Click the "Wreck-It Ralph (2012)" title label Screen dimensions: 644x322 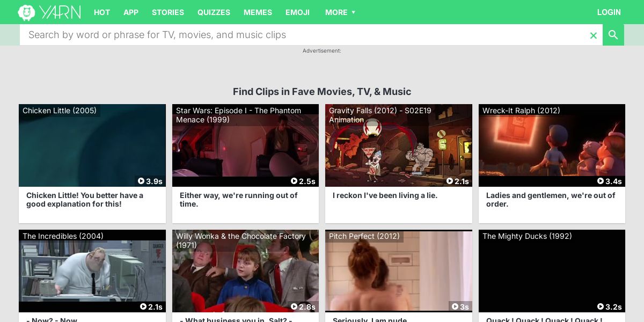[x=521, y=111]
